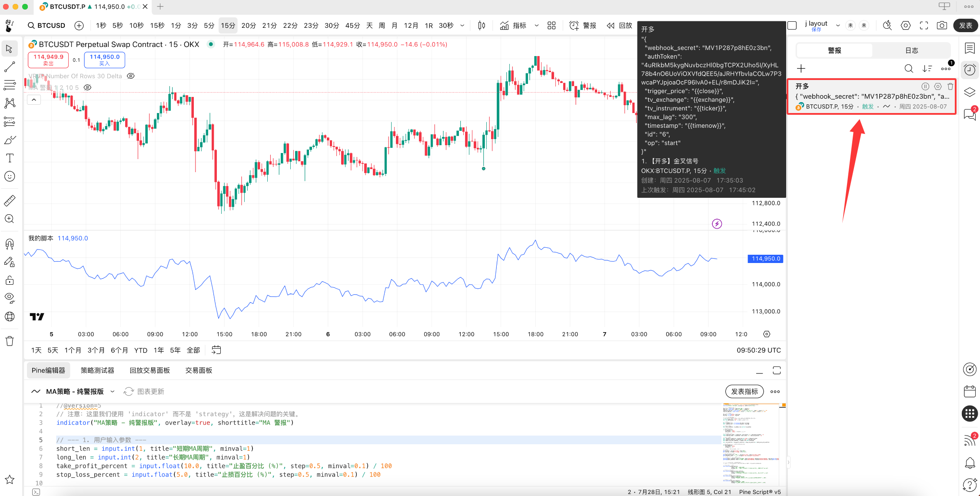Open the object tree layers panel
980x496 pixels.
coord(970,92)
